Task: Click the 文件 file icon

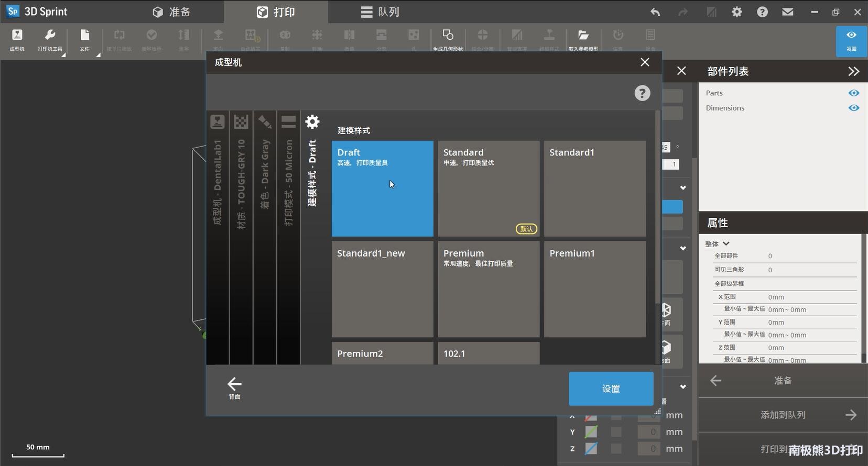Action: pyautogui.click(x=84, y=40)
